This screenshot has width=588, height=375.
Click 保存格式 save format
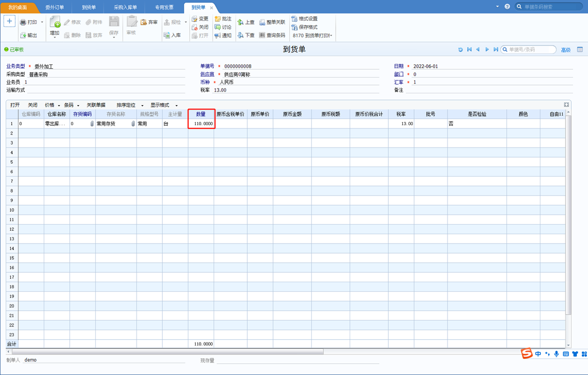pyautogui.click(x=304, y=27)
